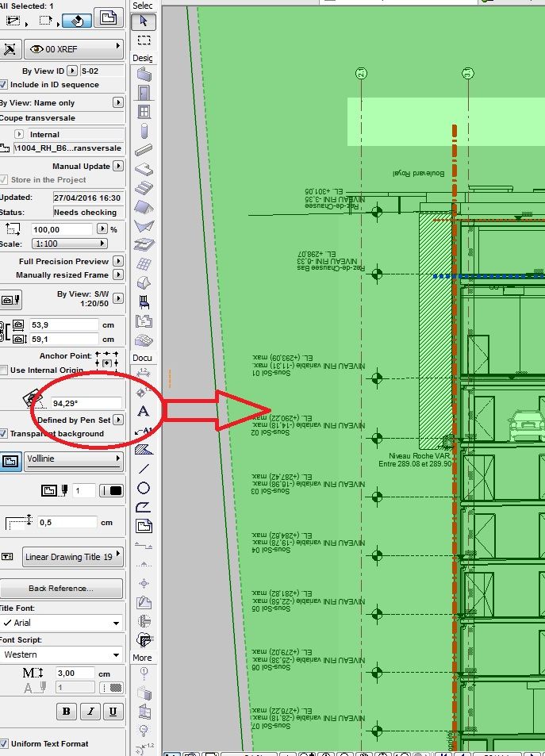Screen dimensions: 545x756
Task: Select the Stair tool
Action: pyautogui.click(x=144, y=187)
